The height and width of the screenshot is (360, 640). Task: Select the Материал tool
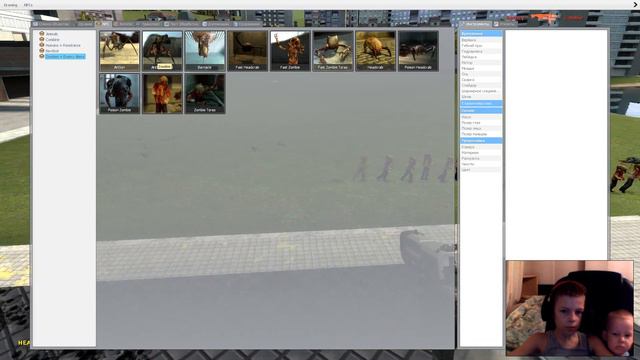coord(481,153)
